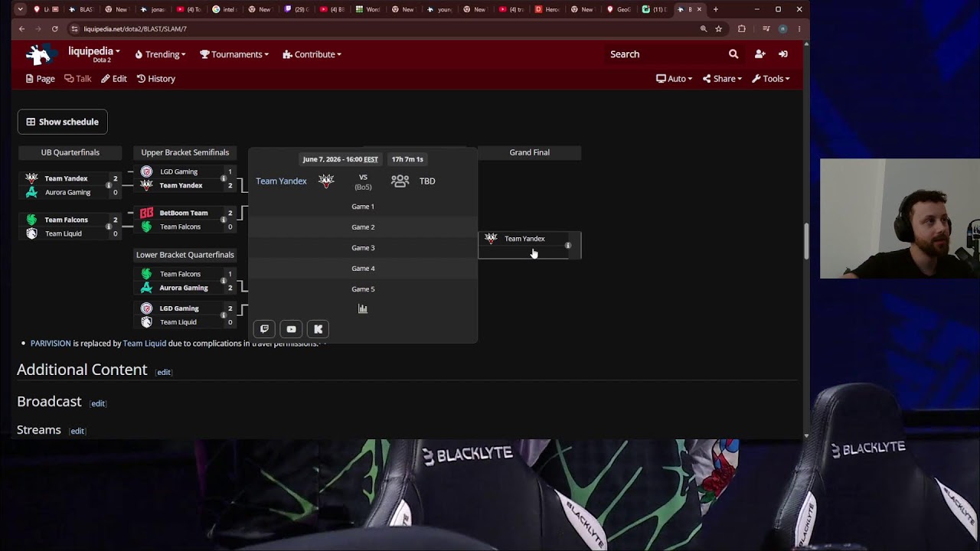This screenshot has width=980, height=551.
Task: Click the site info icon in address bar
Action: click(74, 29)
